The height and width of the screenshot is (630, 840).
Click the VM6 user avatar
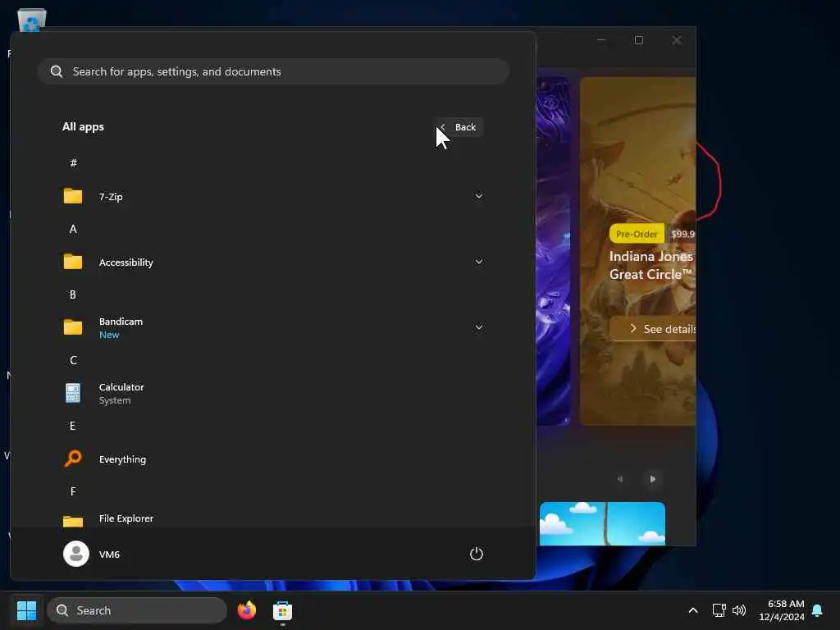pos(76,554)
